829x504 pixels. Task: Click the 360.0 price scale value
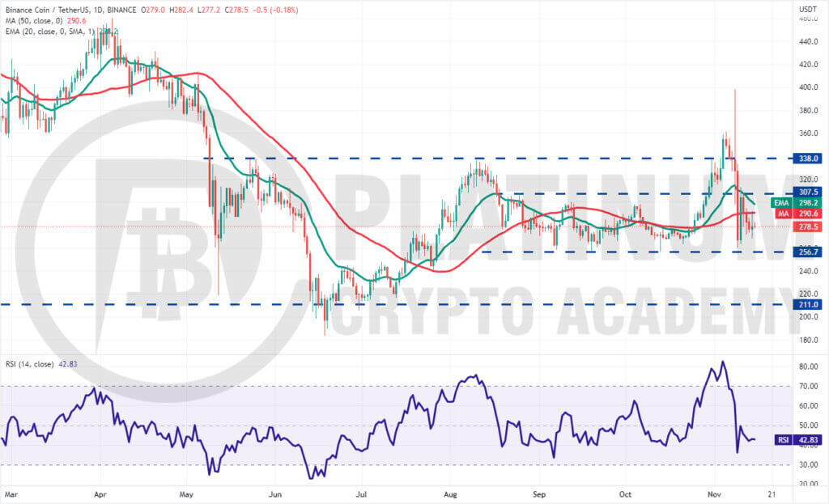pos(809,133)
